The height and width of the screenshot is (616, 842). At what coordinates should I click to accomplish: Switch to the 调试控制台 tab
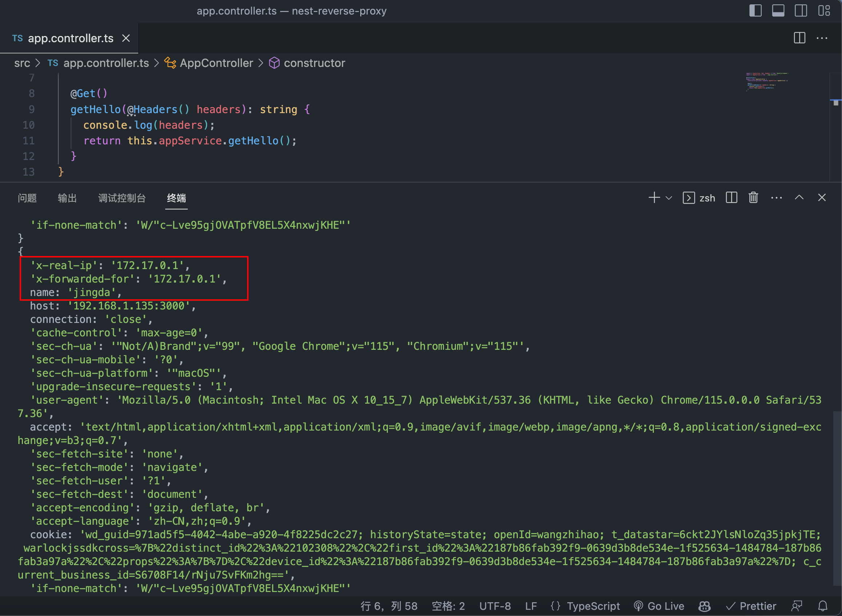pyautogui.click(x=122, y=198)
